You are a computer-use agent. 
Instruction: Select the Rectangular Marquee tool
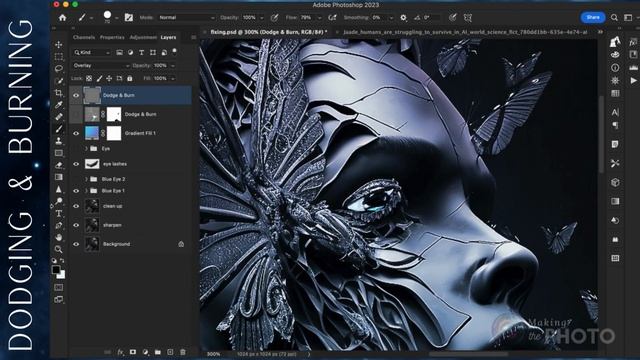[59, 57]
